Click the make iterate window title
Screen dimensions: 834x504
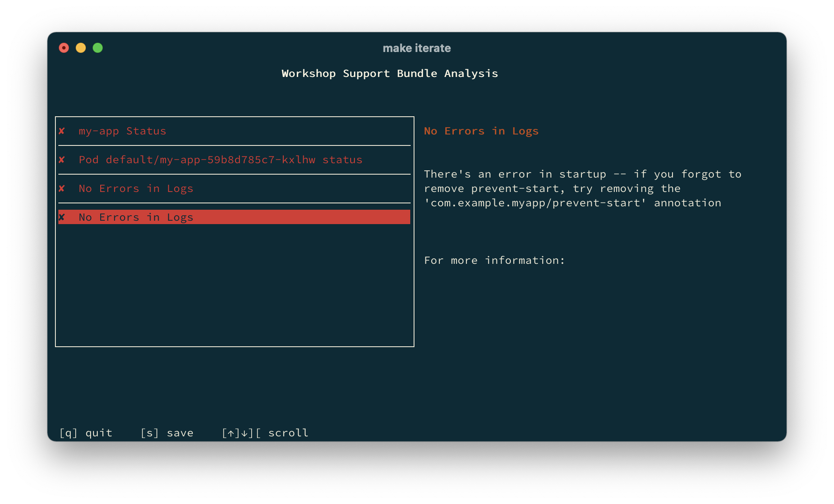417,48
